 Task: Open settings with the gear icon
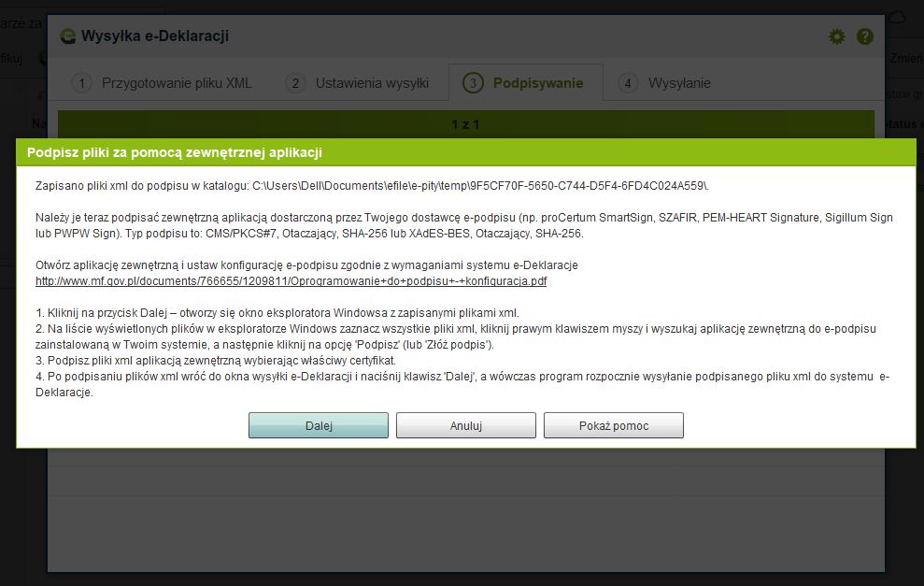coord(836,36)
